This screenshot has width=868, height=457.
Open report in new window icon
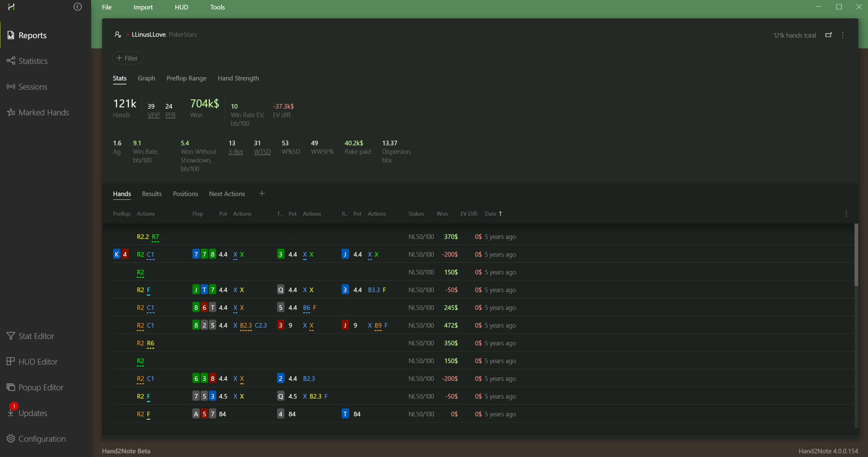[828, 35]
